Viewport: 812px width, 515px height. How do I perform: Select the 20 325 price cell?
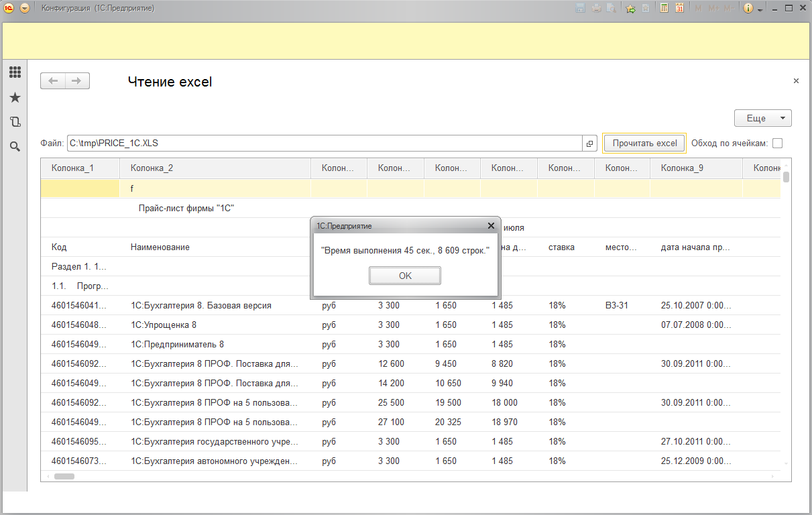(x=452, y=422)
